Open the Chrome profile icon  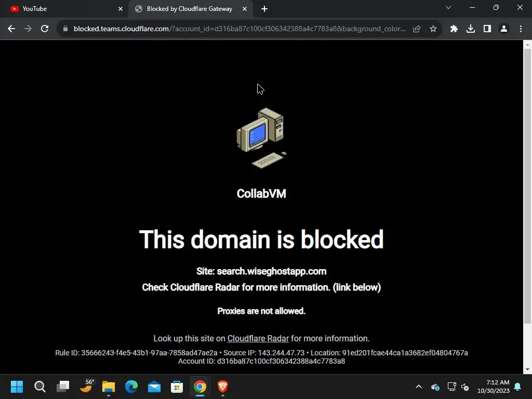coord(504,29)
